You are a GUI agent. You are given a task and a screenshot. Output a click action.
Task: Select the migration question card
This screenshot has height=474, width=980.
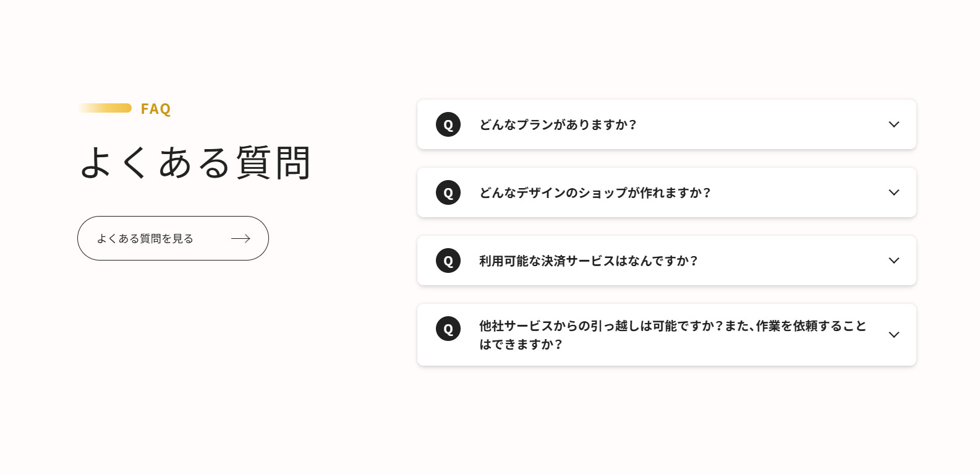667,335
